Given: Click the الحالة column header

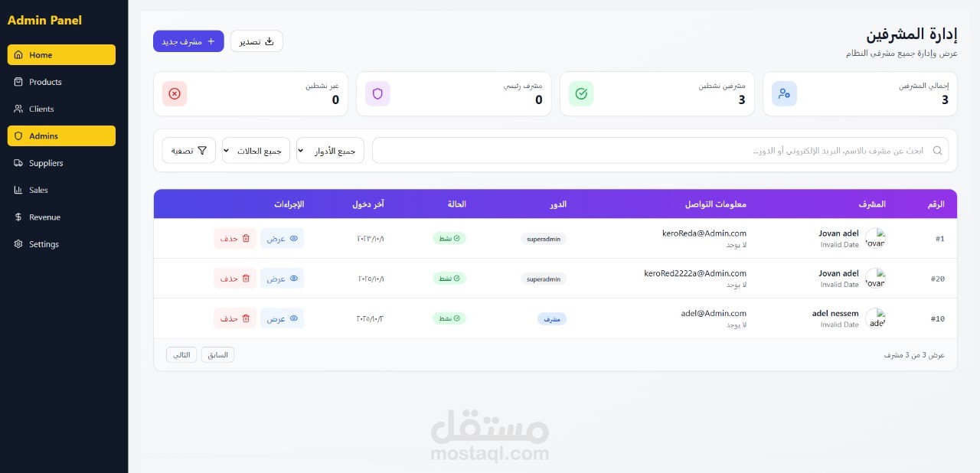Looking at the screenshot, I should click(457, 204).
